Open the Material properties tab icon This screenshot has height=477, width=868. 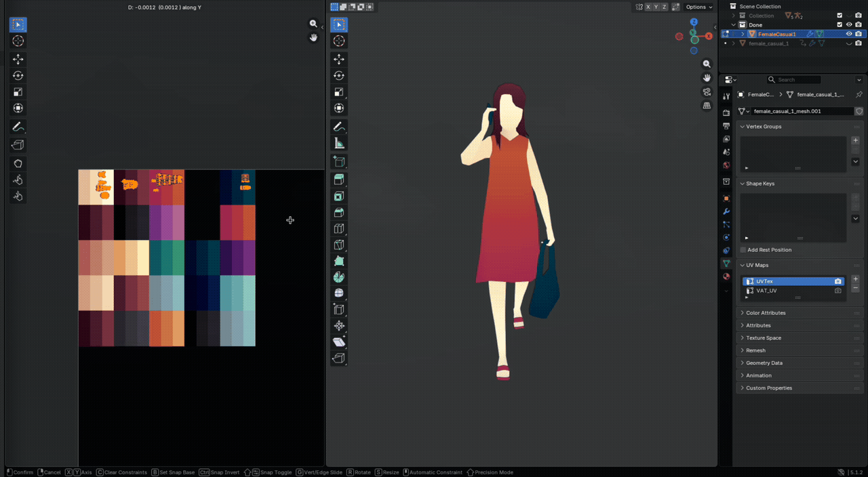[x=726, y=276]
